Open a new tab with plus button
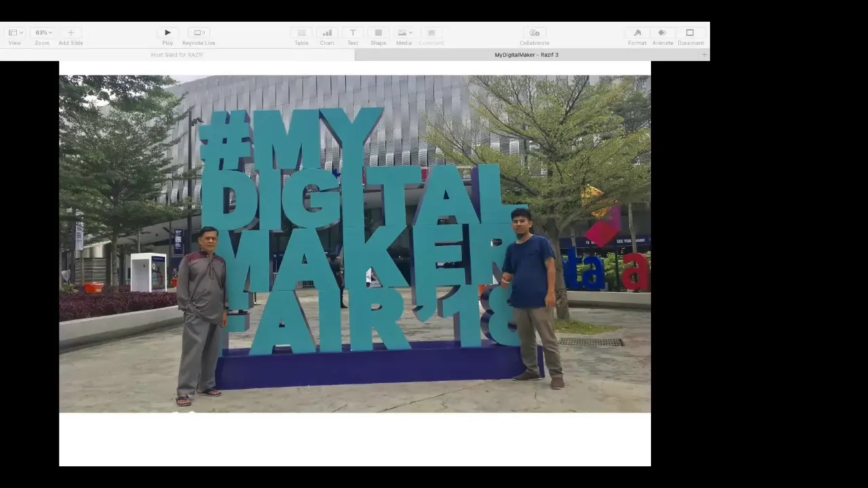This screenshot has height=488, width=868. point(705,55)
